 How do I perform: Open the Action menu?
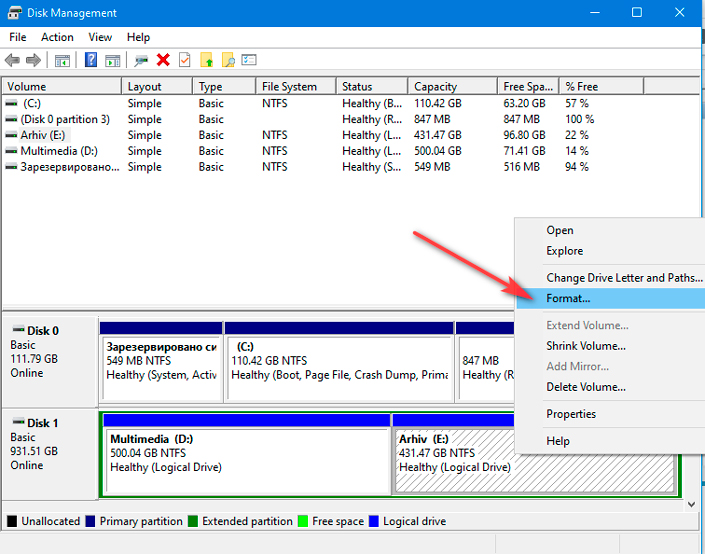[57, 37]
